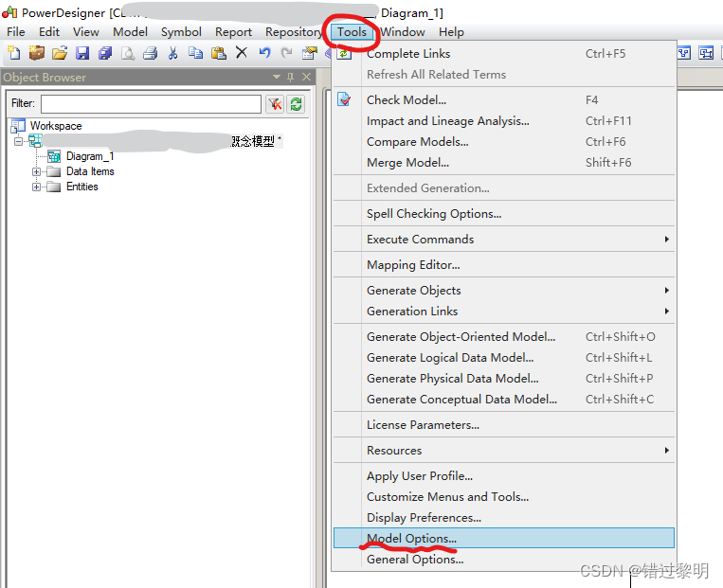Select Diagram_1 in the tree

89,156
